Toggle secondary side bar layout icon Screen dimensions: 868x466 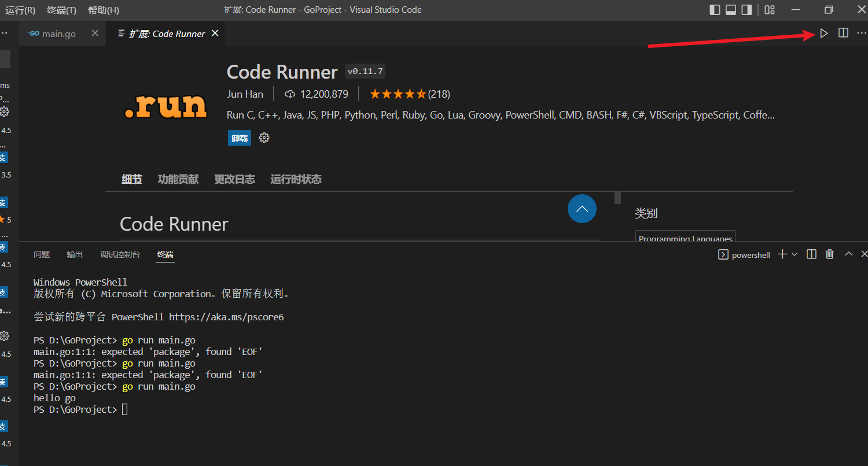747,10
